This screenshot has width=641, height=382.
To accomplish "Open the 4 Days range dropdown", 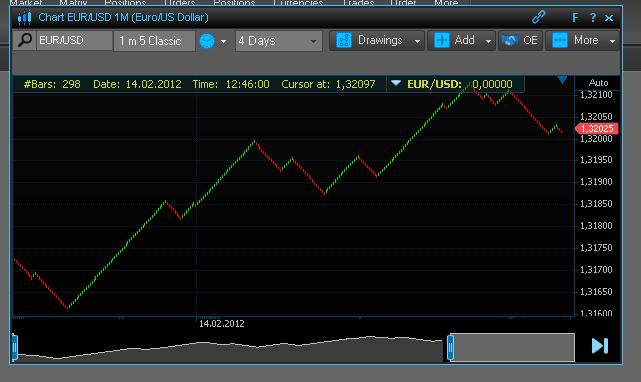I will click(278, 41).
